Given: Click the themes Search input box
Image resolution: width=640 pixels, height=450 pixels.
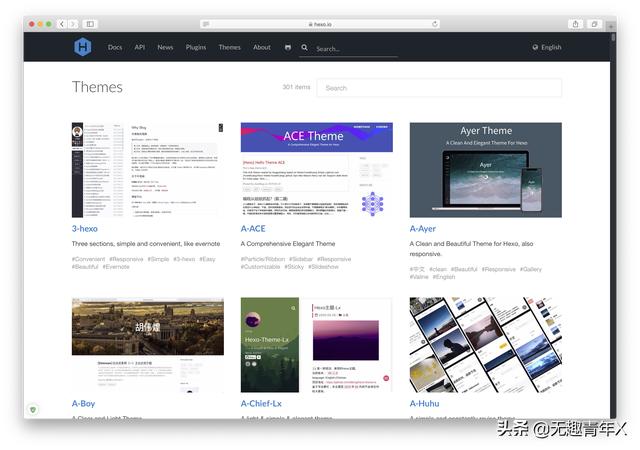Looking at the screenshot, I should [439, 88].
